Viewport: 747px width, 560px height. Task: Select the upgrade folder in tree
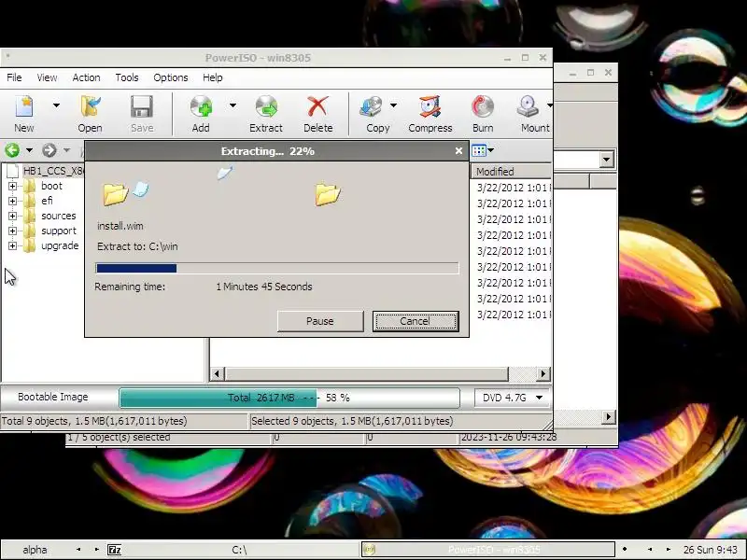tap(60, 245)
